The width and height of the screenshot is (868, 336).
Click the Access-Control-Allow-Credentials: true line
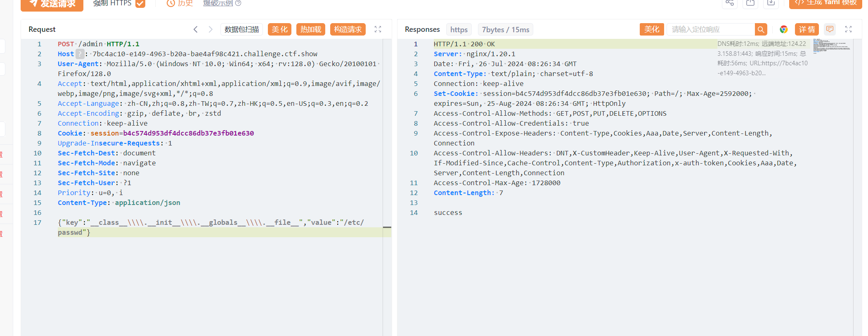click(511, 123)
